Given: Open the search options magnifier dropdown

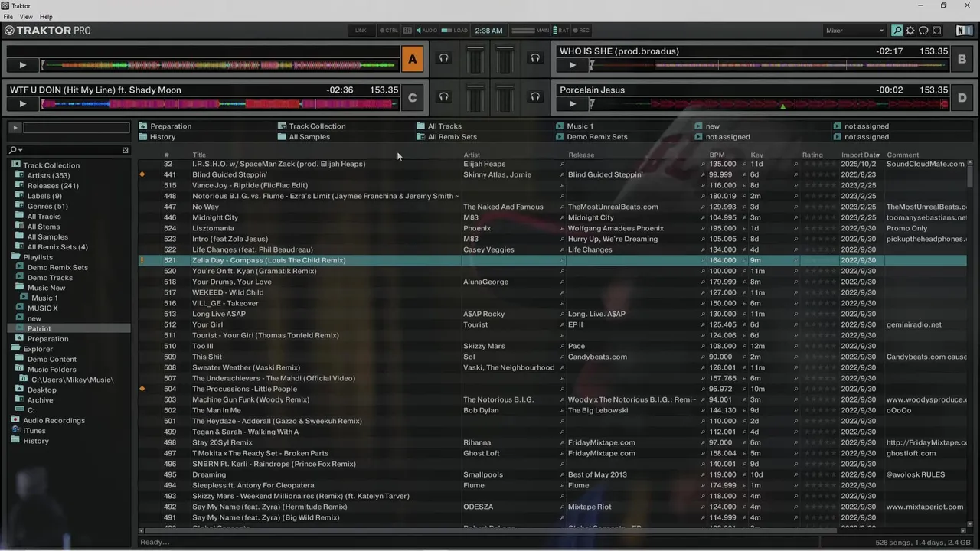Looking at the screenshot, I should click(15, 150).
